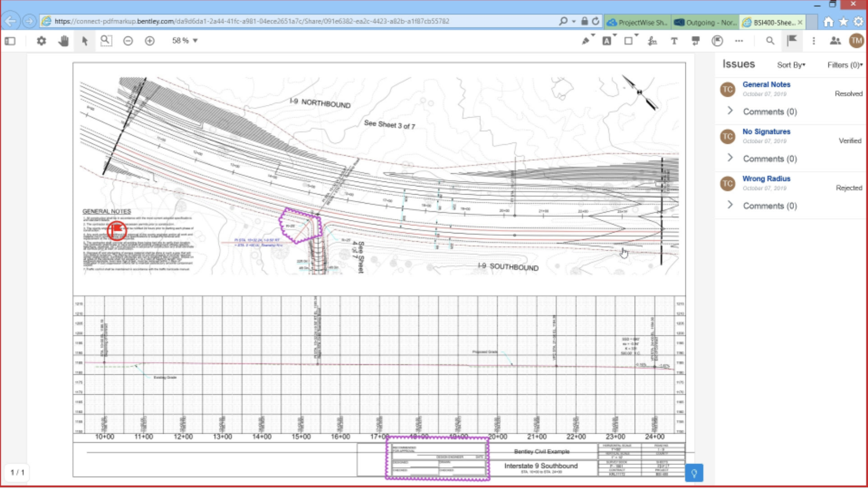868x489 pixels.
Task: Toggle the Issues flag panel
Action: pyautogui.click(x=792, y=41)
